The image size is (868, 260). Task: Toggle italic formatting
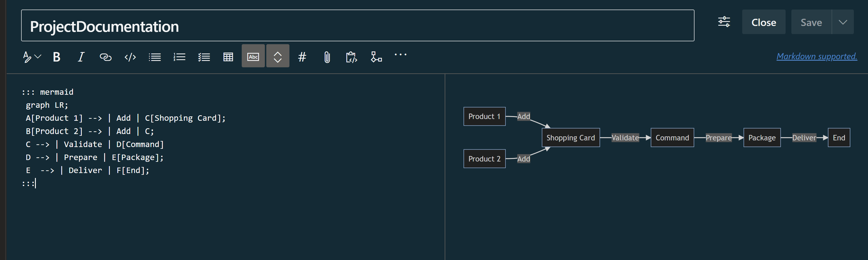81,56
